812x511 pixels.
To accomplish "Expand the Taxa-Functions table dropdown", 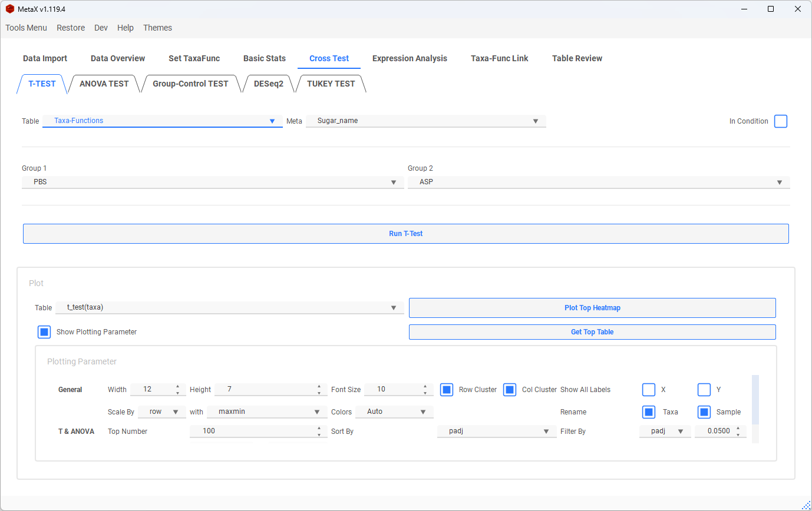I will pyautogui.click(x=163, y=121).
